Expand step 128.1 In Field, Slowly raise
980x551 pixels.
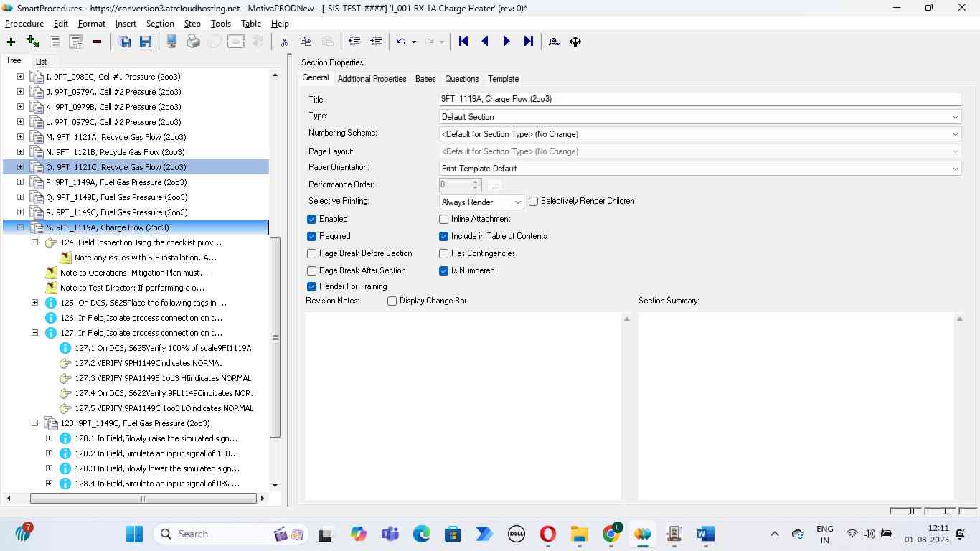click(49, 438)
